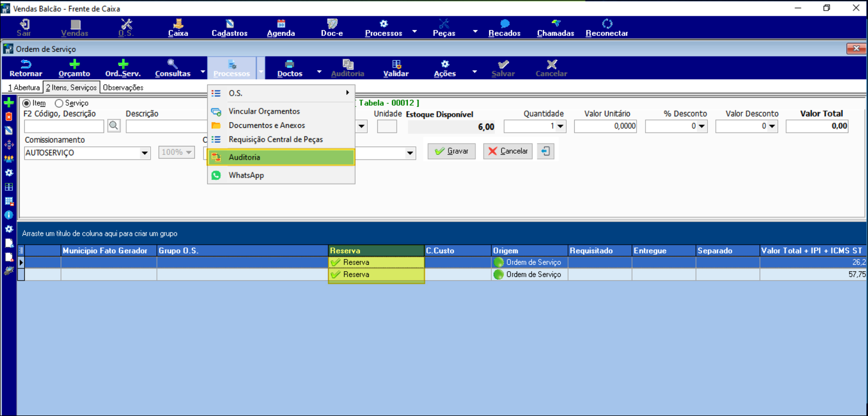Open Cadastros in the main toolbar
The image size is (868, 416).
(x=229, y=27)
